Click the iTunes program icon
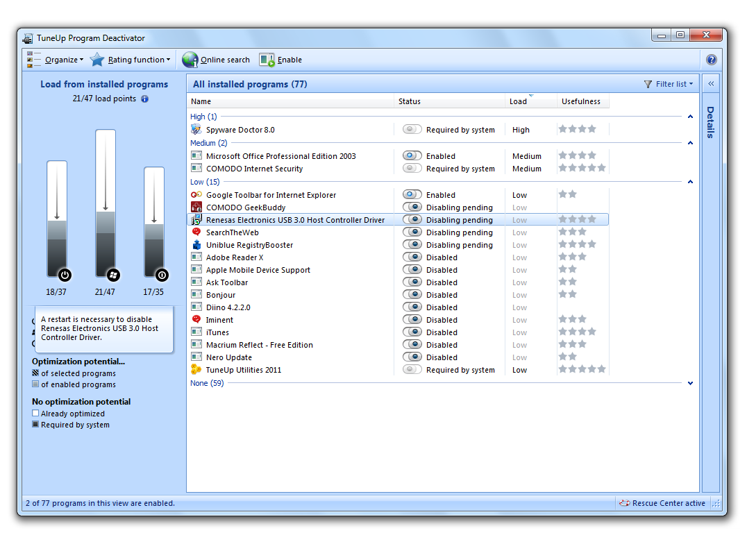This screenshot has height=560, width=747. coord(196,332)
